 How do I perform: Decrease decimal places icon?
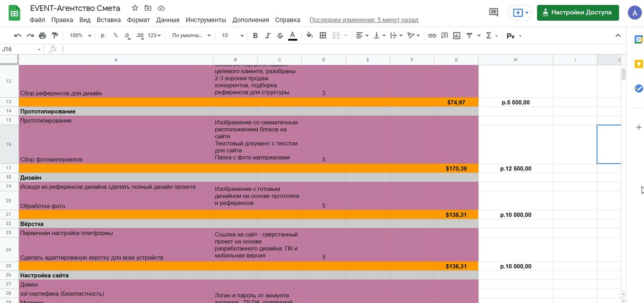[x=127, y=36]
